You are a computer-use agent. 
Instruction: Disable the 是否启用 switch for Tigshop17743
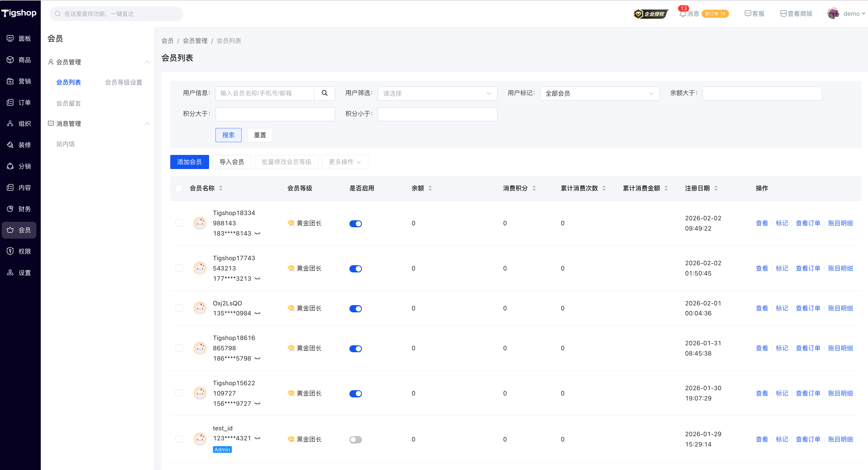tap(356, 269)
